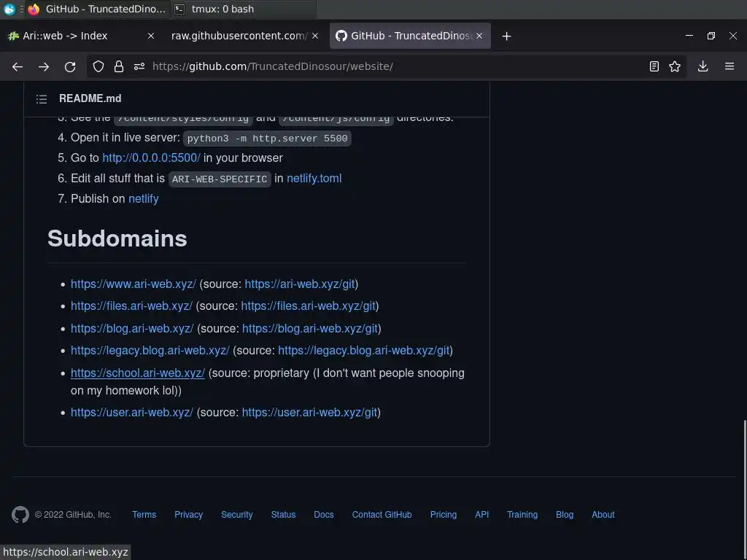Viewport: 747px width, 560px height.
Task: Open tracking protection shield icon
Action: [x=98, y=66]
